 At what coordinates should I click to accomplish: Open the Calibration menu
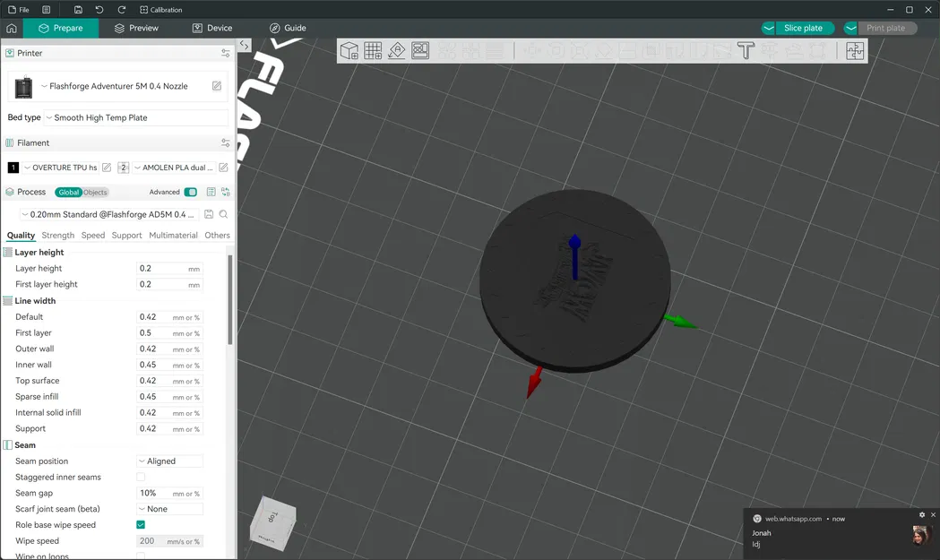click(161, 9)
